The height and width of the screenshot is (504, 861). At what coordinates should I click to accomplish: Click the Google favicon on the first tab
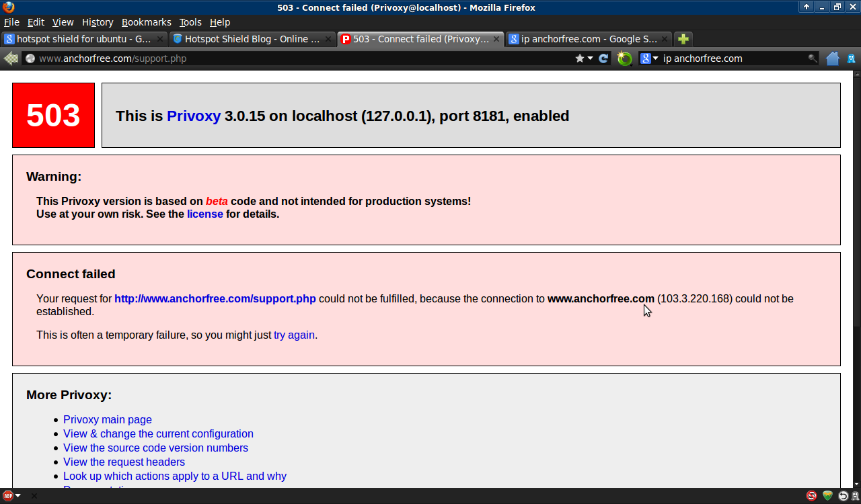click(x=9, y=39)
